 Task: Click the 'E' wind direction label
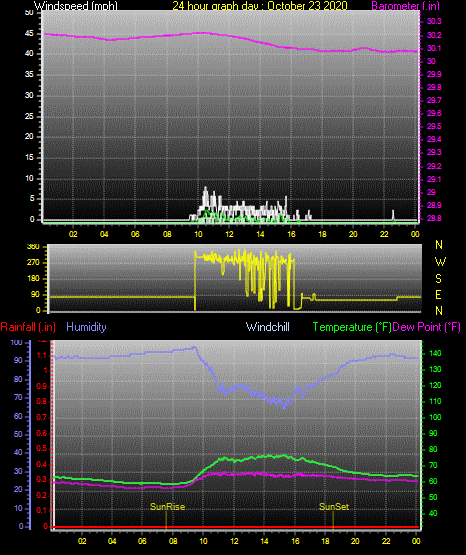(x=438, y=295)
